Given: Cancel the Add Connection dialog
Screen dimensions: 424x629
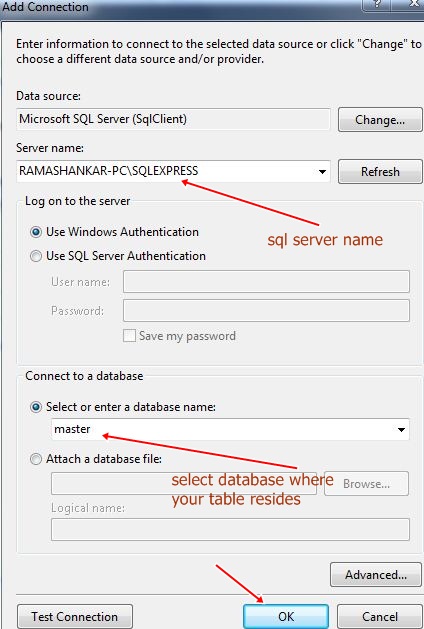Looking at the screenshot, I should click(x=380, y=617).
